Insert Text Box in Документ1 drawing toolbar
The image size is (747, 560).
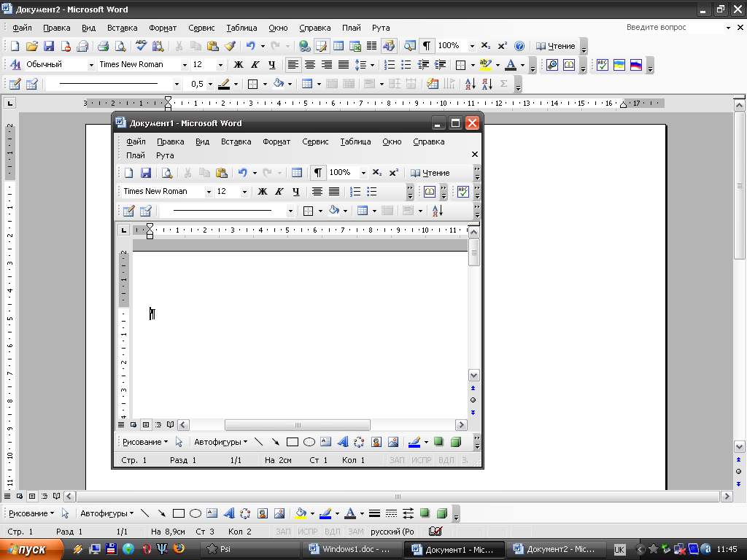click(326, 442)
